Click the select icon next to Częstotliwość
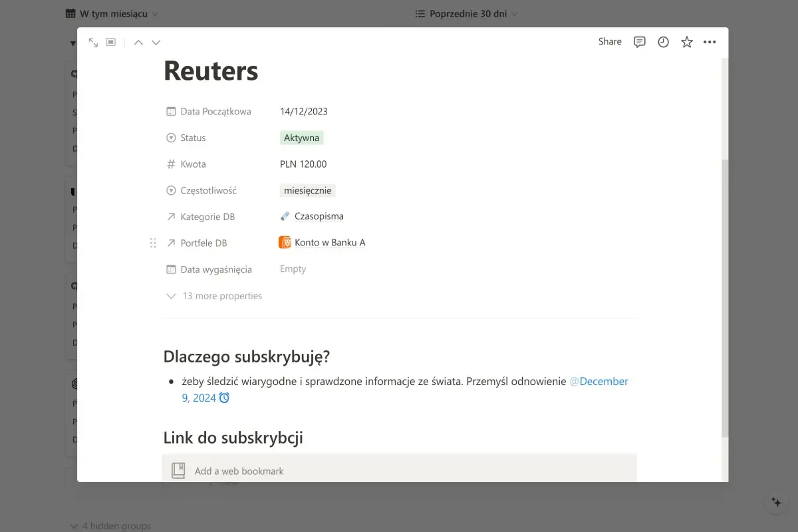The image size is (798, 532). 171,190
